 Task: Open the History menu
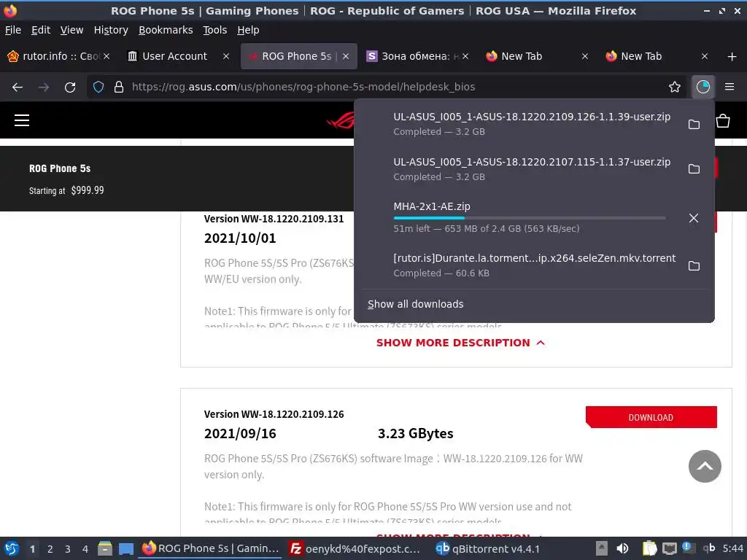click(x=111, y=30)
